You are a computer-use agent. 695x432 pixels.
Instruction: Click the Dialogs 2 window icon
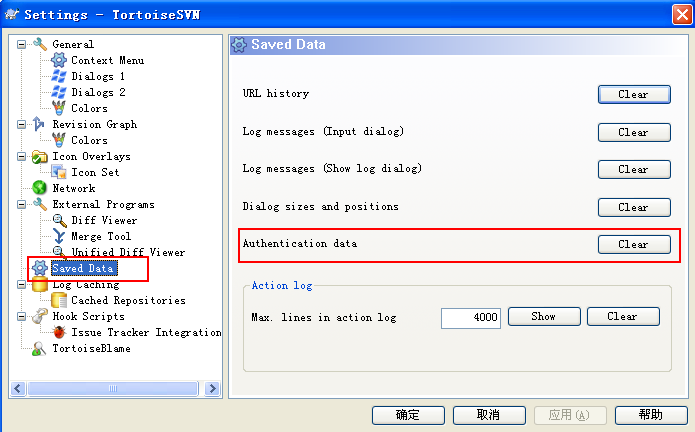coord(59,92)
